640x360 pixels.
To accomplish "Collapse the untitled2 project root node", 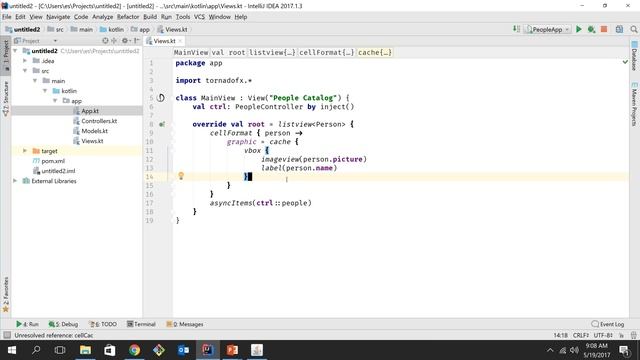I will 15,51.
